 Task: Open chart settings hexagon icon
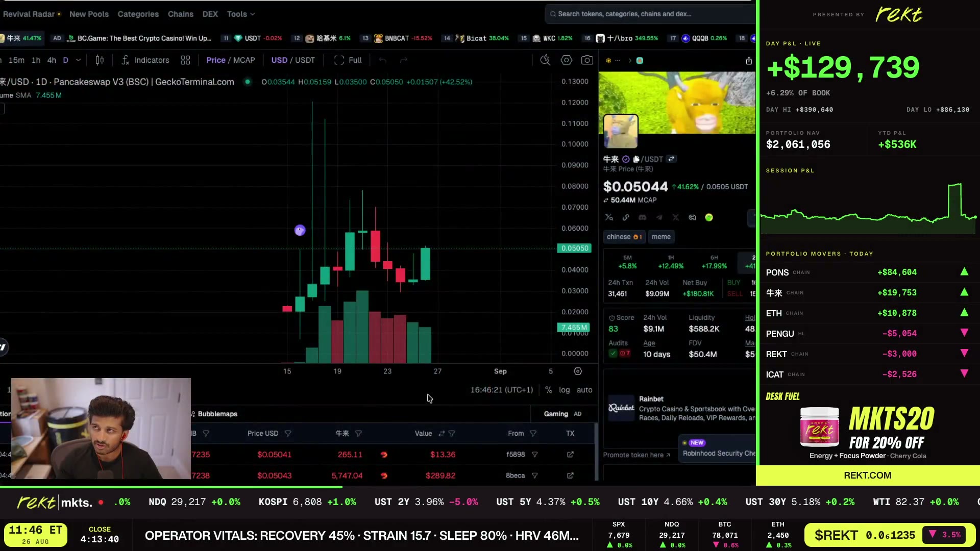click(x=567, y=60)
